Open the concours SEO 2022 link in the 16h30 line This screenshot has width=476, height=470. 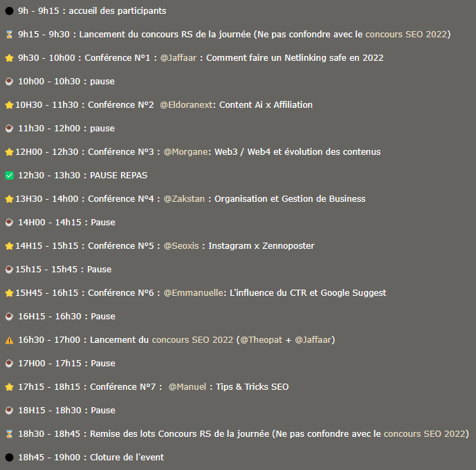click(x=192, y=340)
